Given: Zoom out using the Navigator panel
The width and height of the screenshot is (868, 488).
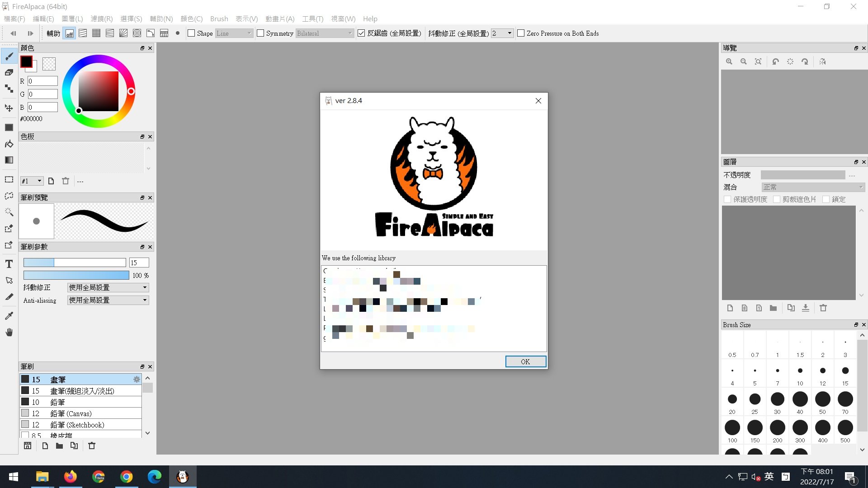Looking at the screenshot, I should (744, 61).
